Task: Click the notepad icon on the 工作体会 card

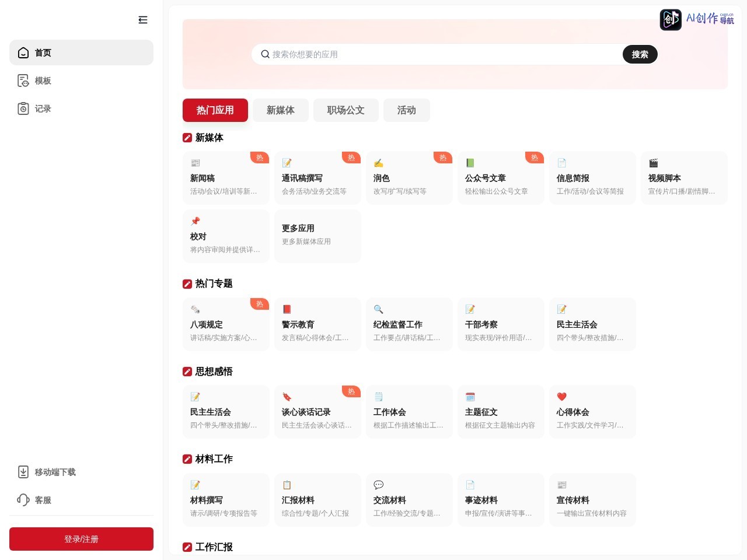Action: 379,397
